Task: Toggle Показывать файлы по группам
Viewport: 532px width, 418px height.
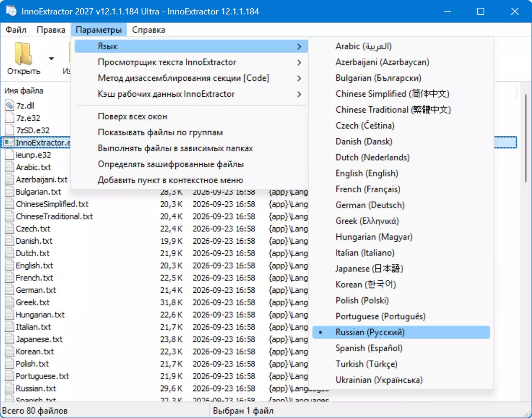Action: pos(191,132)
